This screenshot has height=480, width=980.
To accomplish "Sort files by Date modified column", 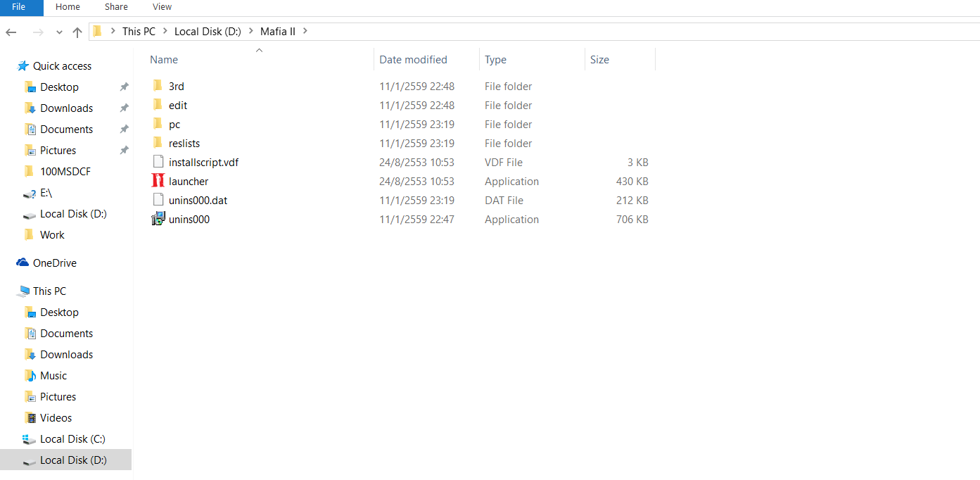I will click(x=413, y=60).
